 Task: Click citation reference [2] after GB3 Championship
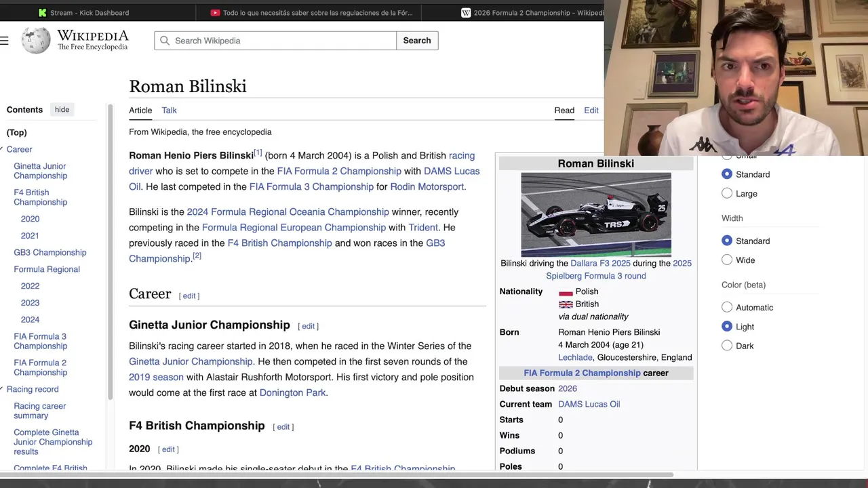pos(197,256)
